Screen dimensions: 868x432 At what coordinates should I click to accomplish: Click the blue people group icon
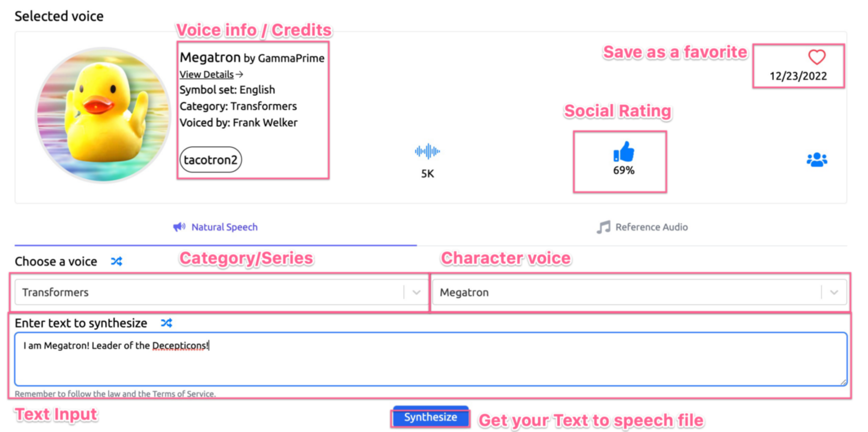click(x=817, y=160)
